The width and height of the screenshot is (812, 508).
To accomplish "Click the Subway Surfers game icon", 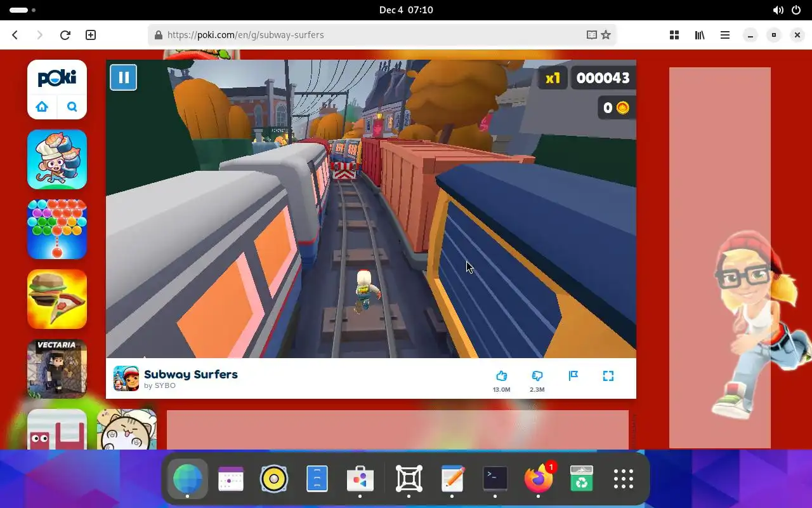I will point(126,378).
